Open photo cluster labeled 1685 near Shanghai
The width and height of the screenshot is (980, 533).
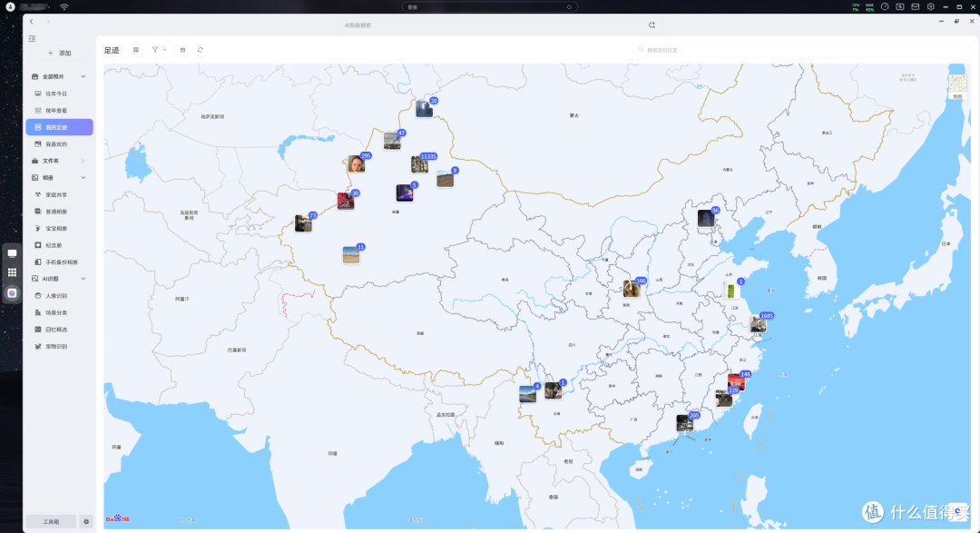click(758, 324)
